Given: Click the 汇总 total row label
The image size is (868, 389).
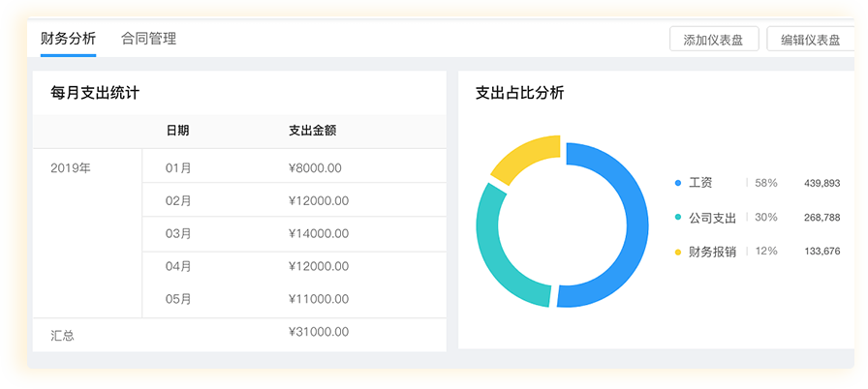Looking at the screenshot, I should (63, 335).
